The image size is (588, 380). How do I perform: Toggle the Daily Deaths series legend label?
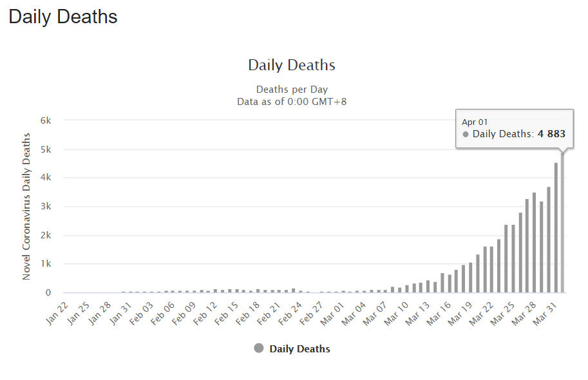click(x=299, y=349)
